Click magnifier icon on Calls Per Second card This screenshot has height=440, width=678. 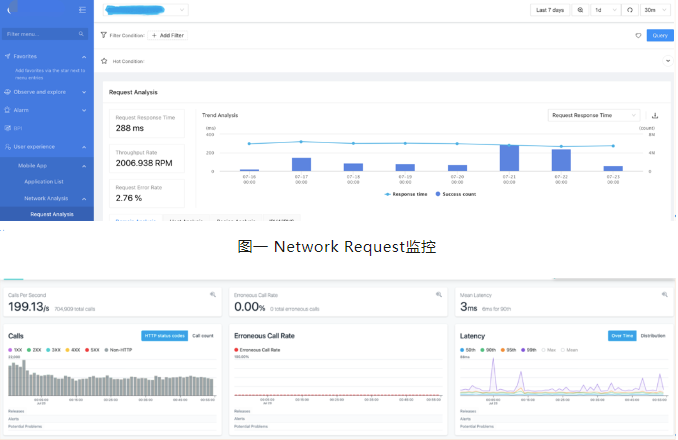coord(213,295)
